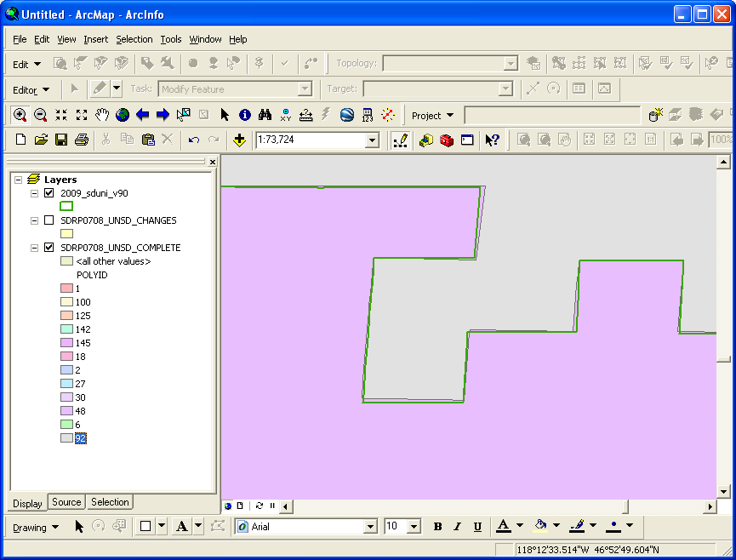Image resolution: width=736 pixels, height=560 pixels.
Task: Collapse the SDRP0708_UNSD_COMPLETE legend
Action: pyautogui.click(x=34, y=248)
